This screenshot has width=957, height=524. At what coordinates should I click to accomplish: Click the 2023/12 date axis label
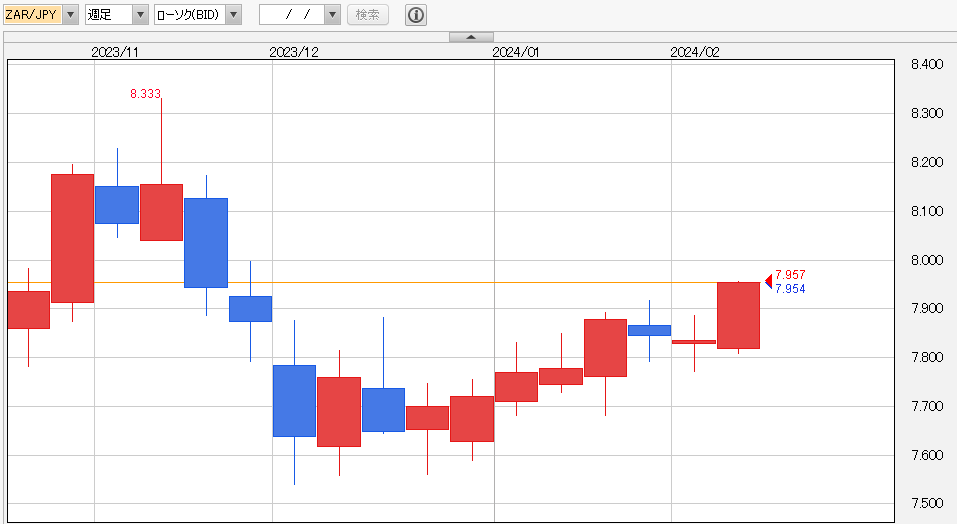(x=294, y=52)
